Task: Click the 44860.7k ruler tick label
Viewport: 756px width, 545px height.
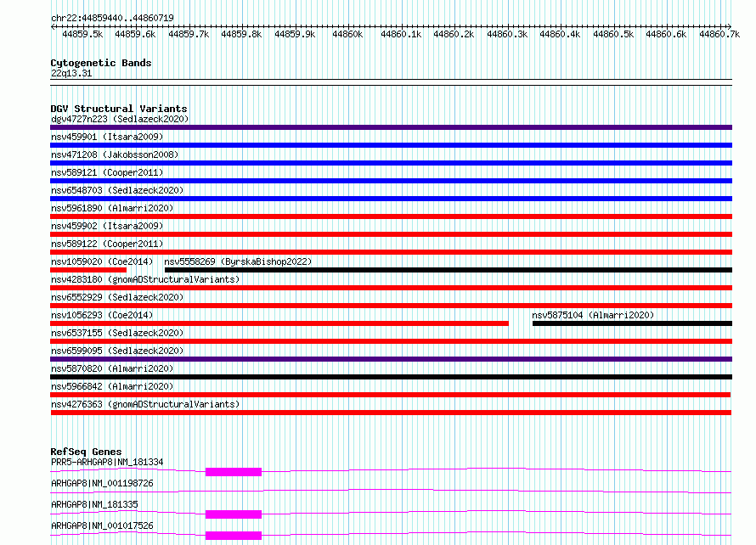Action: (719, 34)
